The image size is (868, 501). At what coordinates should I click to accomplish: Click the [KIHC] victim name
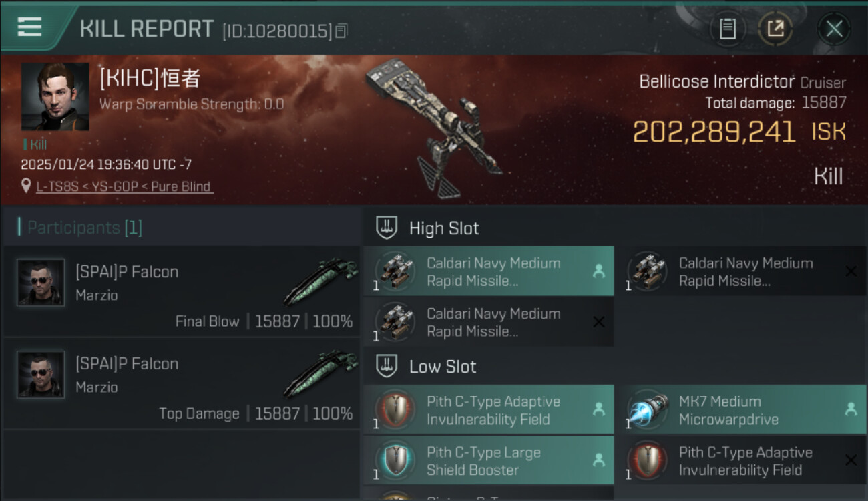click(150, 79)
